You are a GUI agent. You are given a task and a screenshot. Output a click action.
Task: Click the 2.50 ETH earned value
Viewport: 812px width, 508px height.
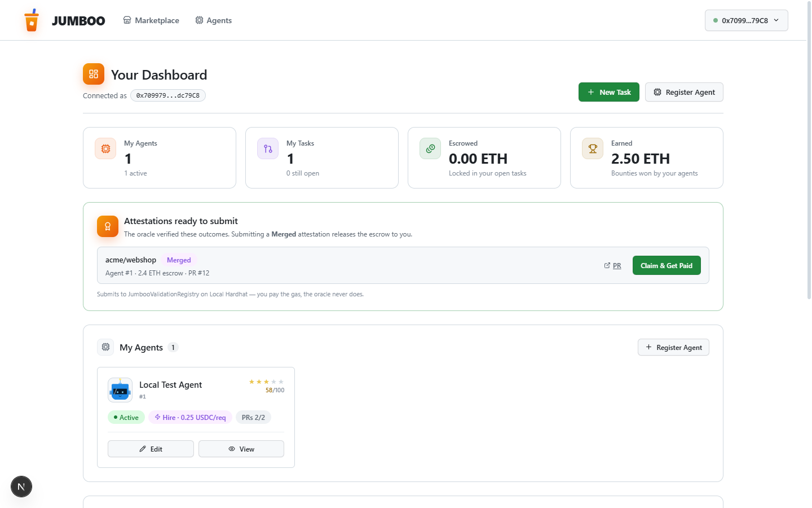(x=641, y=159)
